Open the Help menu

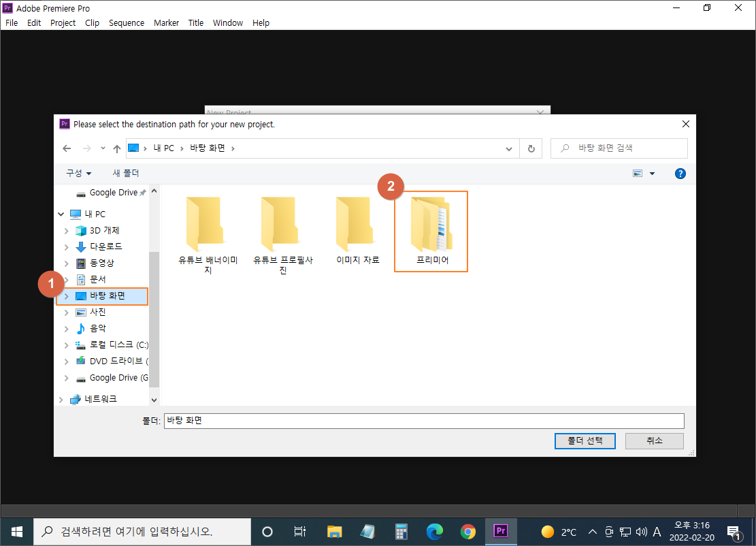pos(261,22)
